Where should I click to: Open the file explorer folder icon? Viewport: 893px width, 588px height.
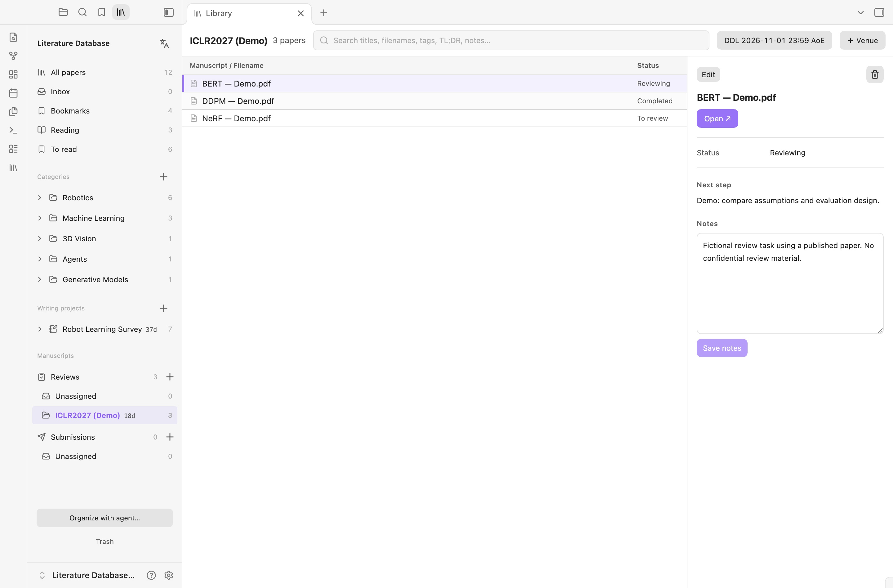tap(63, 12)
